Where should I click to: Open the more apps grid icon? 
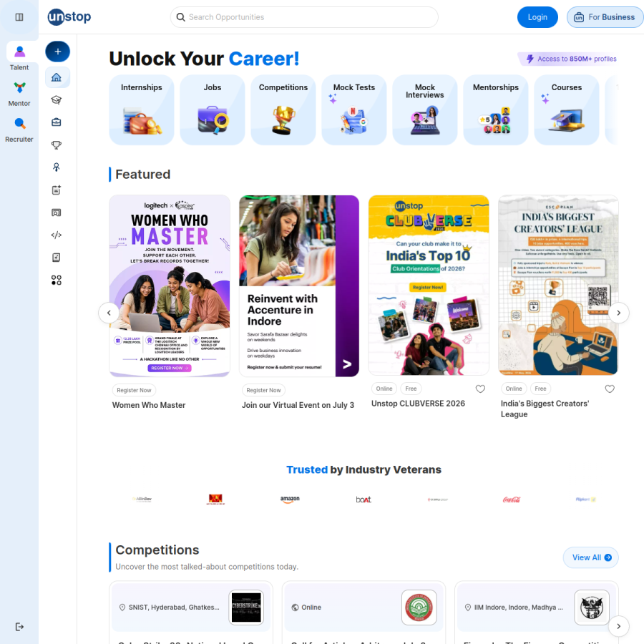[x=57, y=280]
